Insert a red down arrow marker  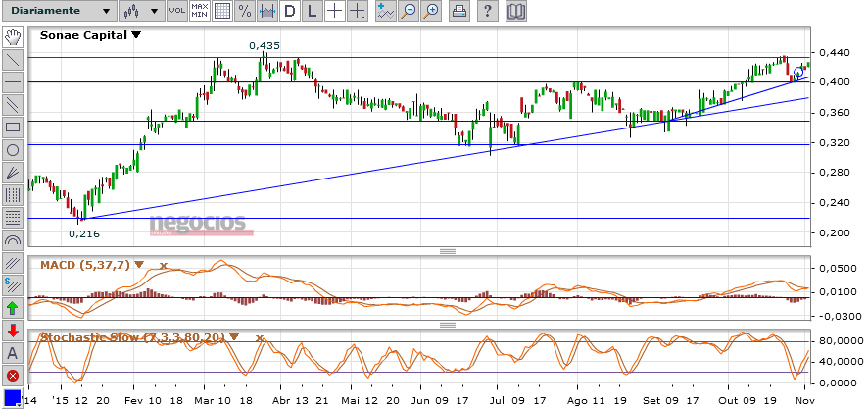(x=12, y=331)
